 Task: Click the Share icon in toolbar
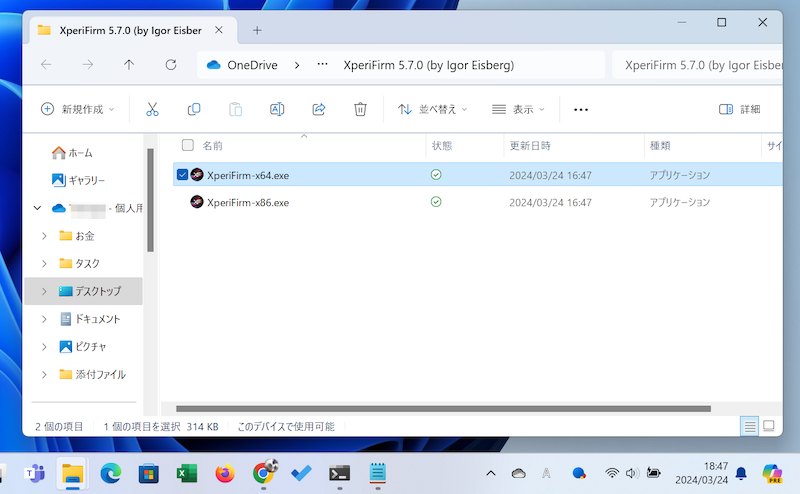319,109
